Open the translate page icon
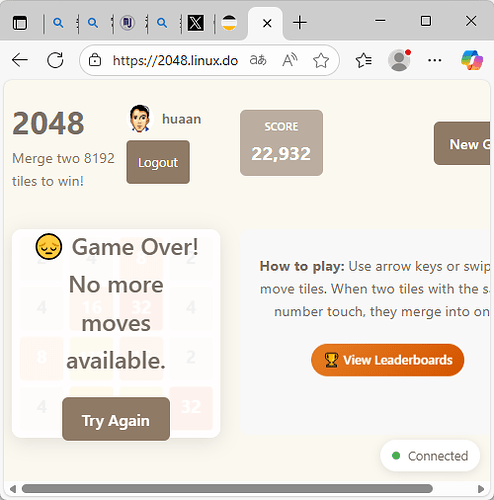494x500 pixels. [x=258, y=60]
